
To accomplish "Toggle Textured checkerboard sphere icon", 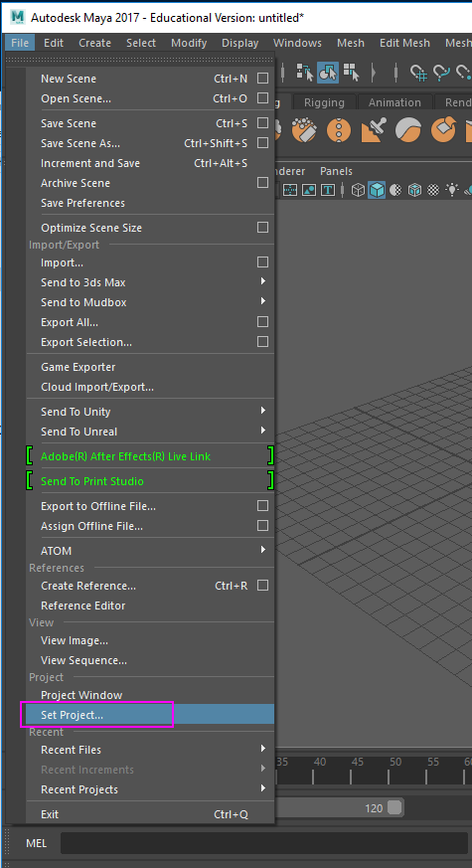I will (434, 190).
